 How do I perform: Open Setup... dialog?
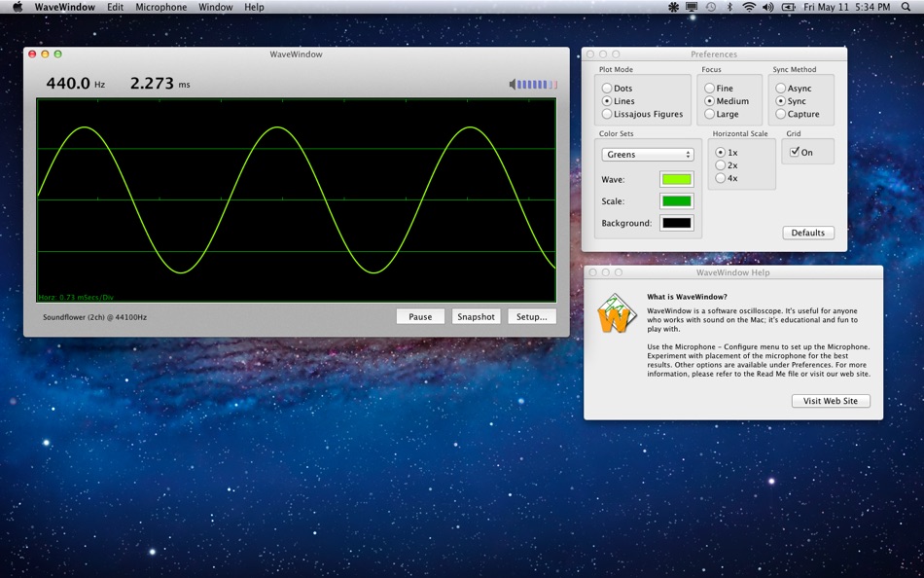pyautogui.click(x=531, y=316)
